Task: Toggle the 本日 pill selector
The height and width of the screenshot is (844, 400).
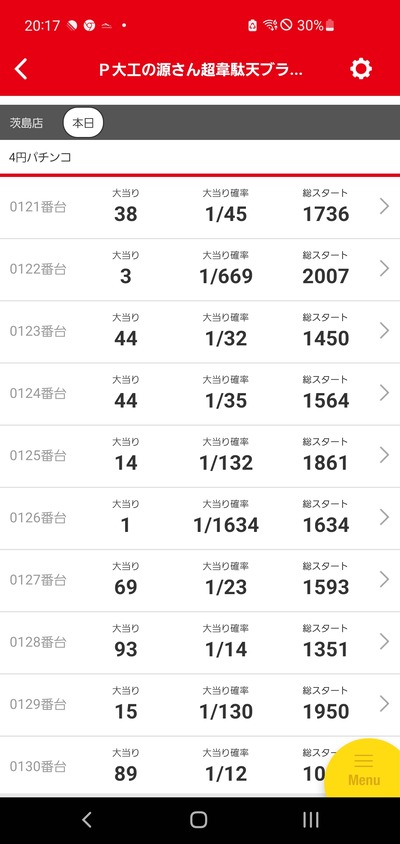Action: (83, 123)
